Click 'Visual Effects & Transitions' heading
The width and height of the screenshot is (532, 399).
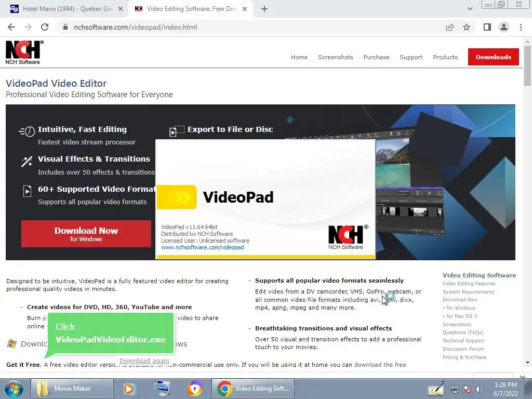(x=94, y=159)
